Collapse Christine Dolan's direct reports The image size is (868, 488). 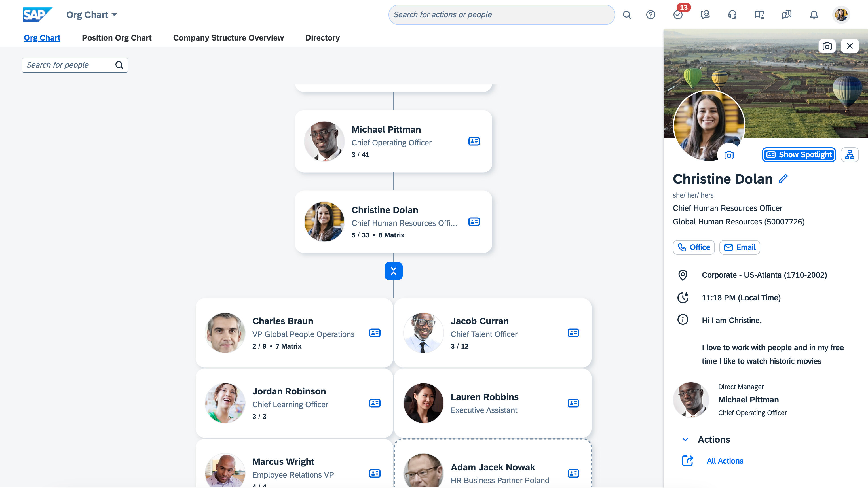click(x=393, y=271)
